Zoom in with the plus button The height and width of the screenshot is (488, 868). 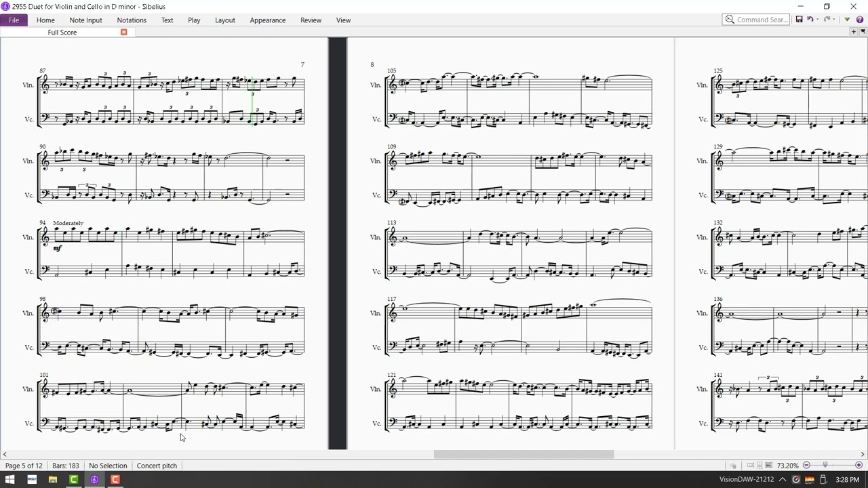(x=859, y=465)
